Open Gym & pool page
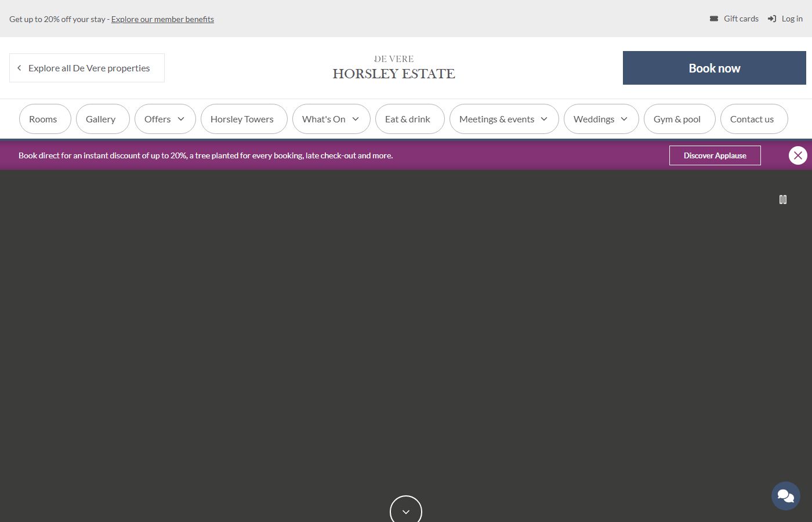 point(679,119)
